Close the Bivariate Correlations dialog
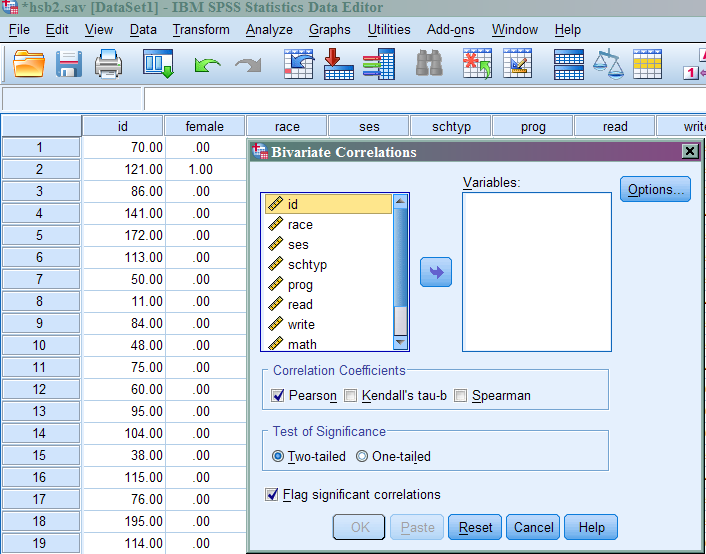Image resolution: width=706 pixels, height=554 pixels. (x=689, y=151)
